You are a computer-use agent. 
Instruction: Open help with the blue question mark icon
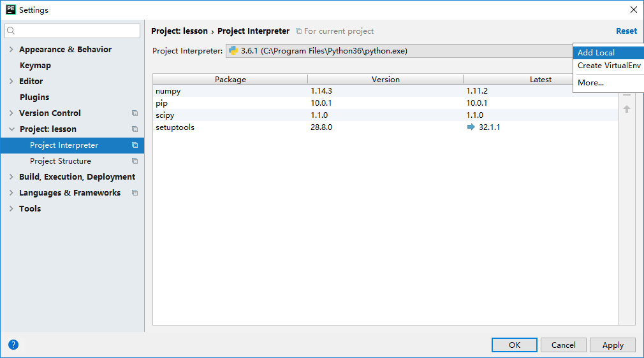(13, 345)
